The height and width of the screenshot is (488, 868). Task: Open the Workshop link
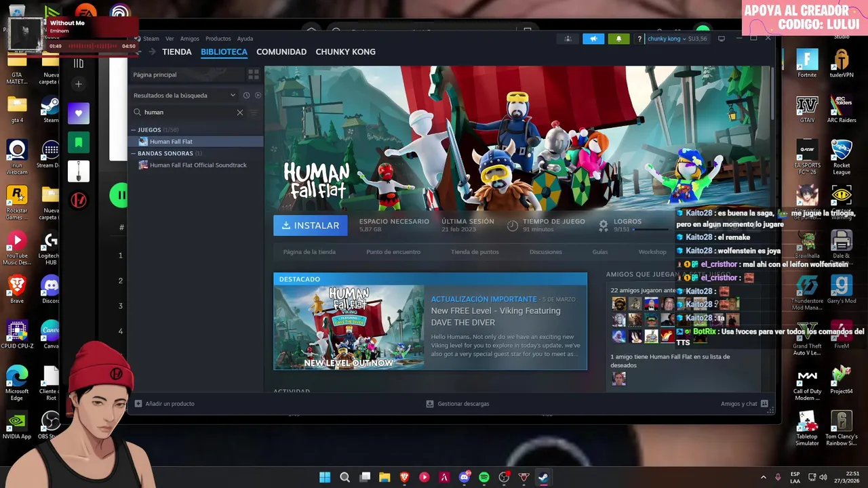click(x=652, y=252)
